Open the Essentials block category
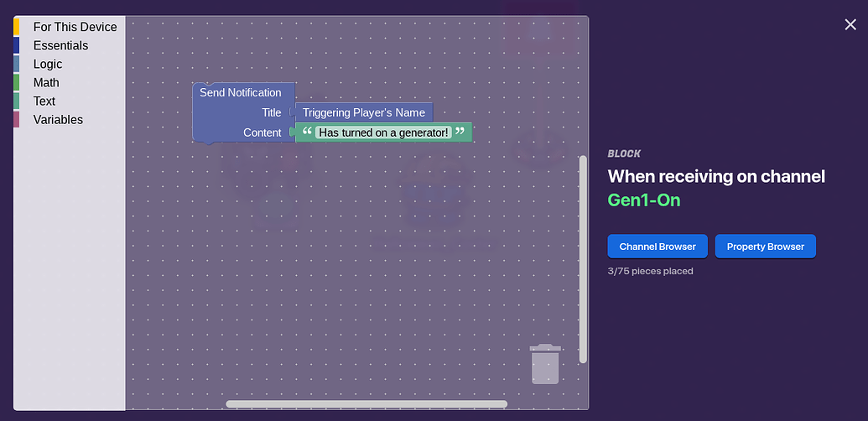Image resolution: width=868 pixels, height=421 pixels. point(60,45)
